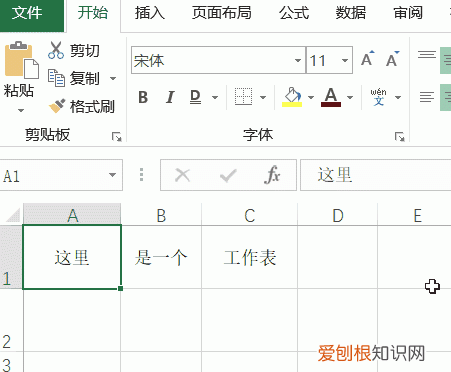This screenshot has width=451, height=372.
Task: Select cell C1 containing 工作表
Action: click(250, 257)
